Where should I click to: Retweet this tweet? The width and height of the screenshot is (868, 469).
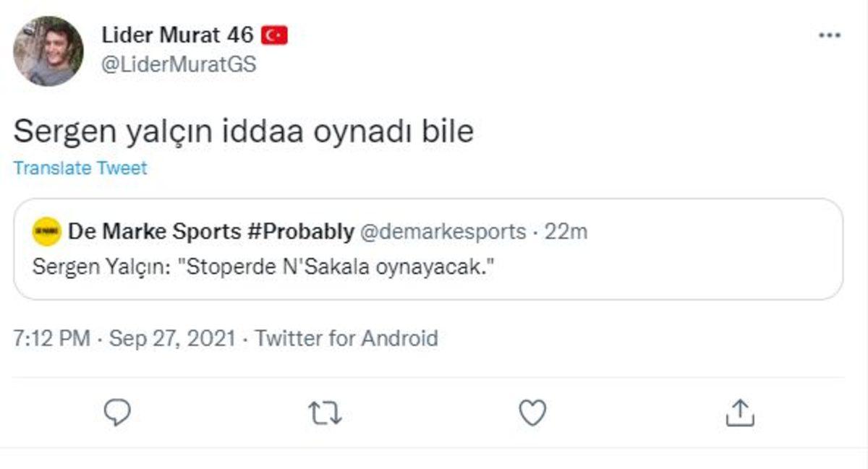pyautogui.click(x=325, y=413)
